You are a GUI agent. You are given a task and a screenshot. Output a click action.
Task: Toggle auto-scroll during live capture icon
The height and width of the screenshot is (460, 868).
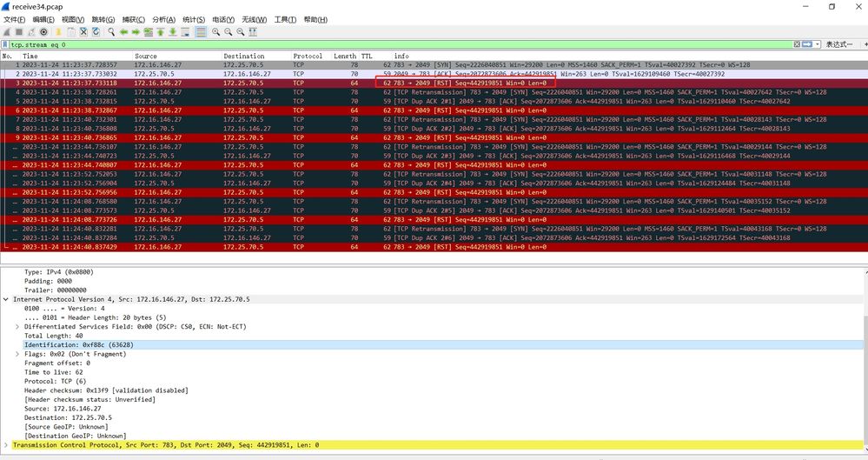point(185,32)
